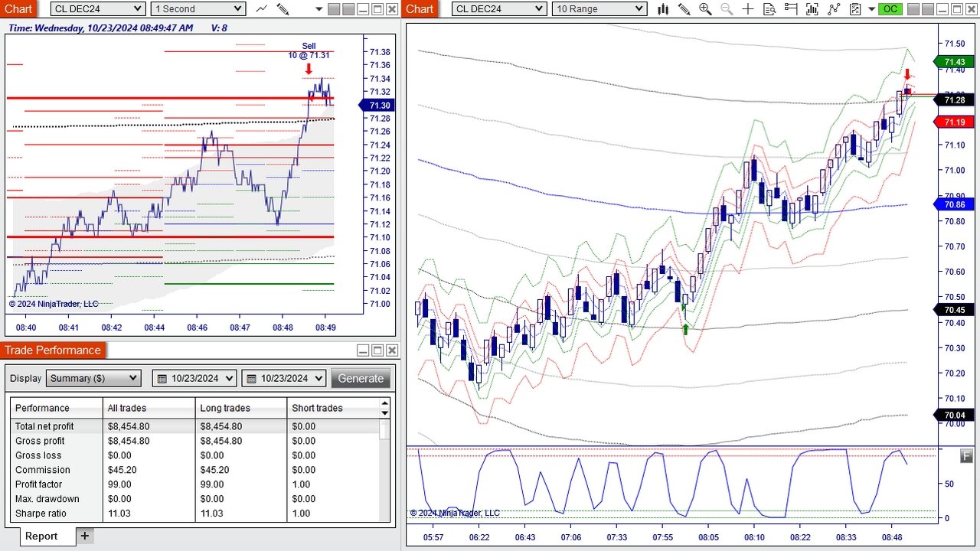Select the Commission row label

tap(42, 470)
